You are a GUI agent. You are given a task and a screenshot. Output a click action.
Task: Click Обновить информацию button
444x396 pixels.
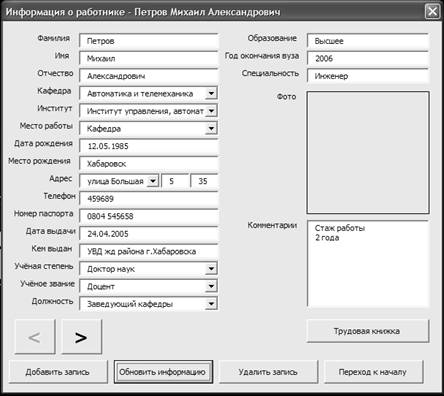pyautogui.click(x=163, y=372)
